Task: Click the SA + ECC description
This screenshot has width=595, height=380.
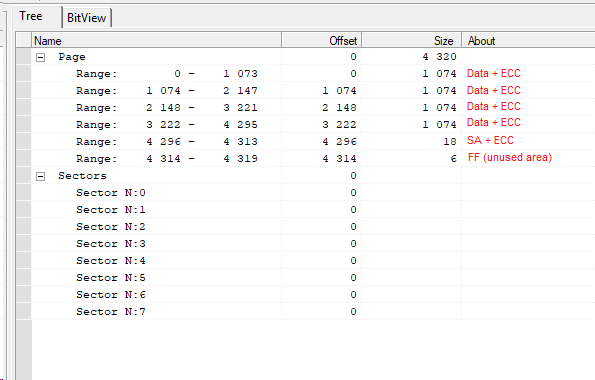Action: [490, 140]
